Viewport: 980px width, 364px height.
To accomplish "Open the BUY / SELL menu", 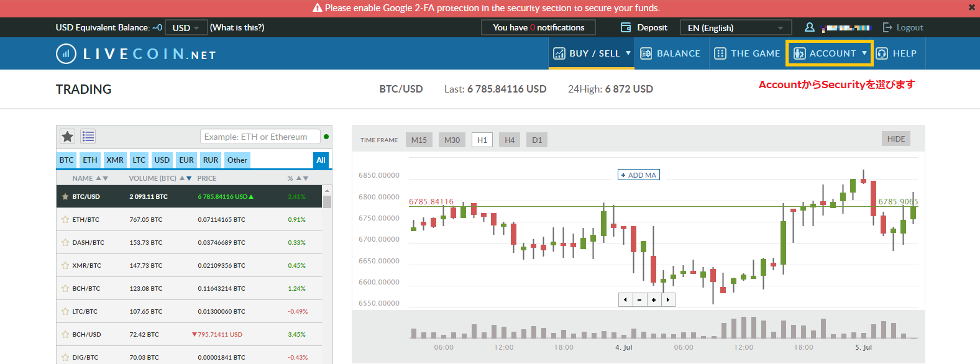I will pos(595,53).
